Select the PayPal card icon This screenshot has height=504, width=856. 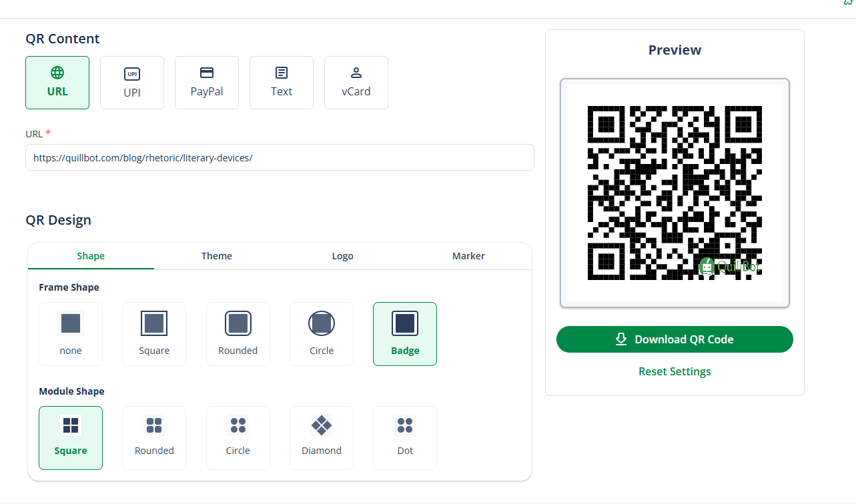point(207,73)
